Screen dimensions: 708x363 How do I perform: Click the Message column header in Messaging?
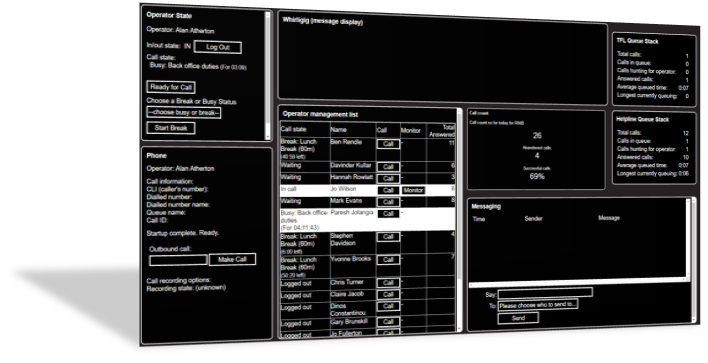click(609, 218)
